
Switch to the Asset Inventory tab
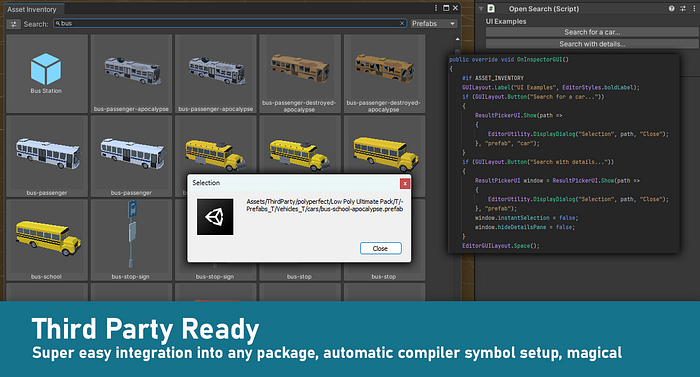tap(32, 9)
